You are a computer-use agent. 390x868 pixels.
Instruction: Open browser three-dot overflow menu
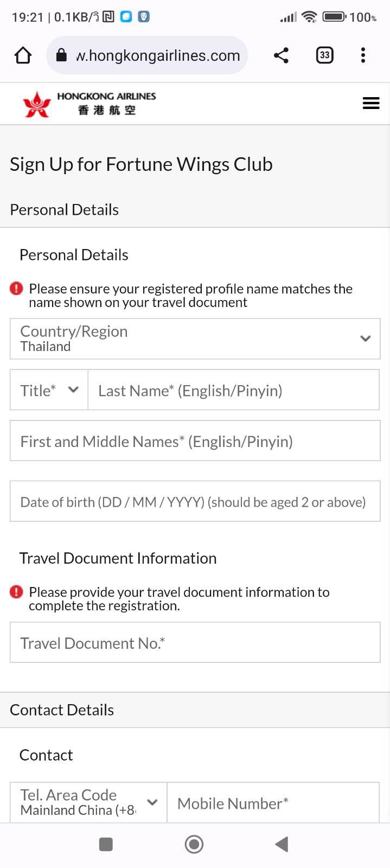[363, 55]
